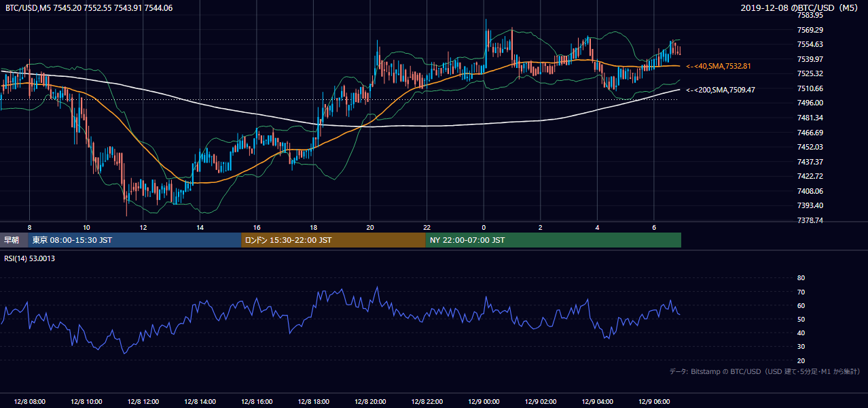Click the price axis value 7437.37
The width and height of the screenshot is (868, 408).
pyautogui.click(x=810, y=162)
